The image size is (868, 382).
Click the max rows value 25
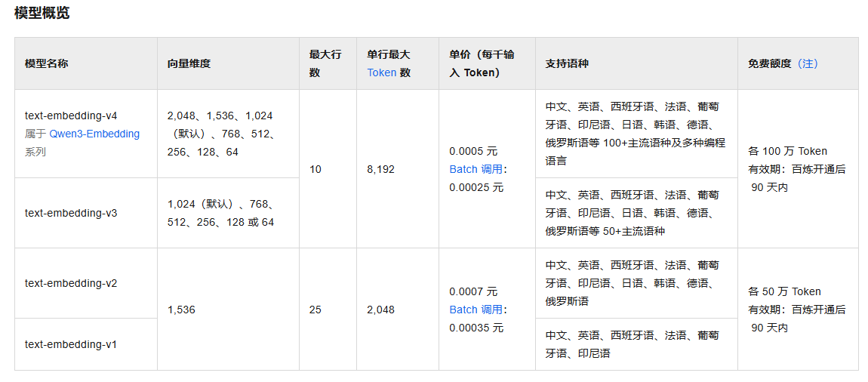coord(315,310)
